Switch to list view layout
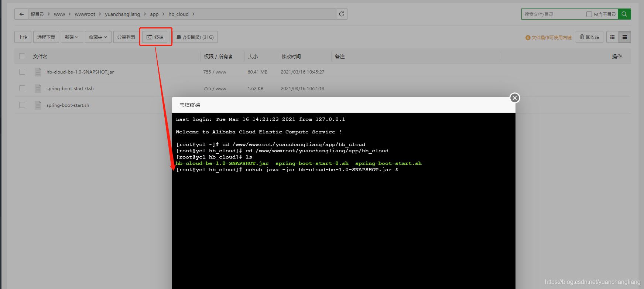This screenshot has height=289, width=644. tap(625, 37)
